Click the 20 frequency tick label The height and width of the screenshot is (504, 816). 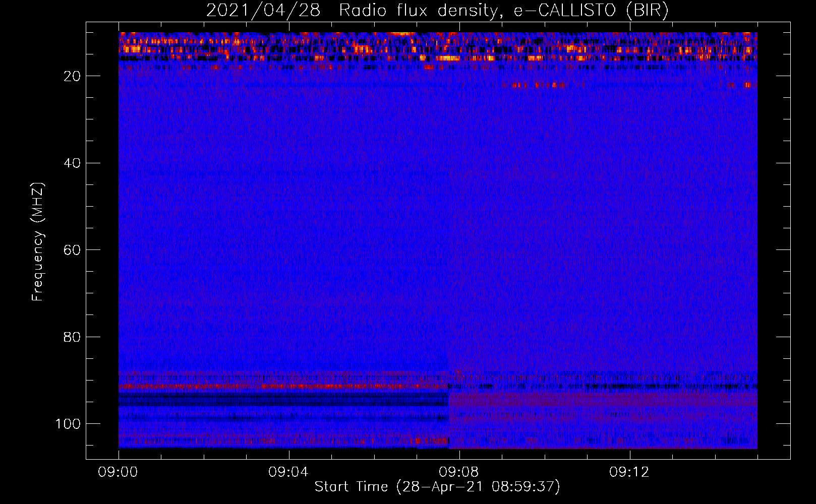(72, 76)
